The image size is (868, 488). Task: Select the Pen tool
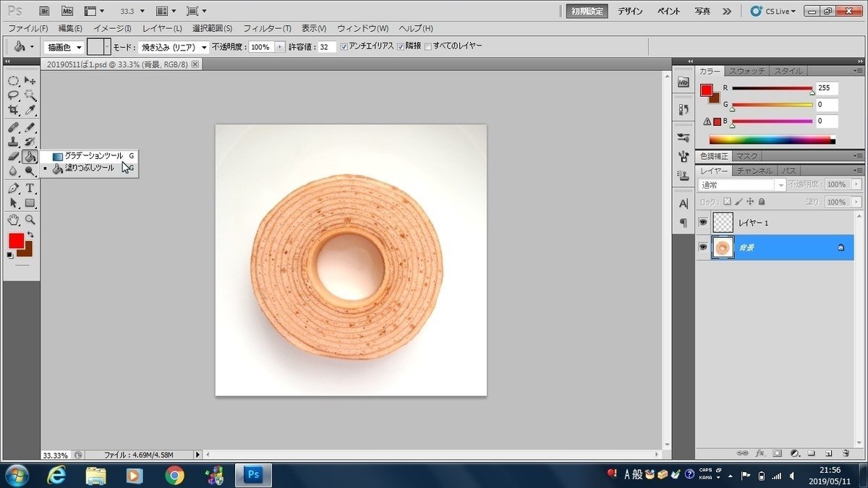coord(14,188)
